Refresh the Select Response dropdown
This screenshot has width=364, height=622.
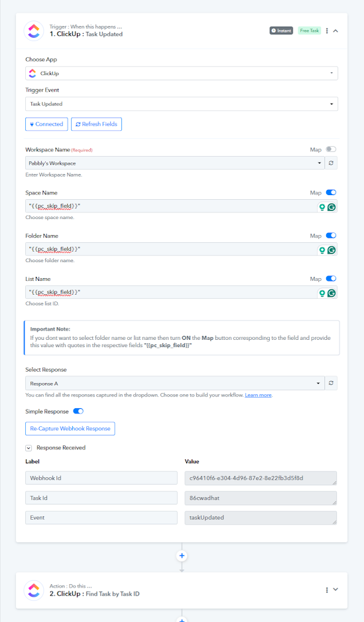[x=331, y=383]
